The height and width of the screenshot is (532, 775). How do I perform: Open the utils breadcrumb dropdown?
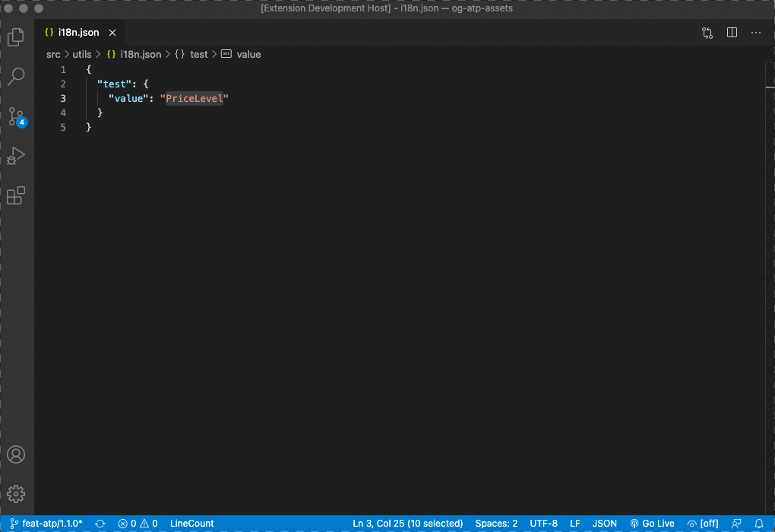click(81, 54)
